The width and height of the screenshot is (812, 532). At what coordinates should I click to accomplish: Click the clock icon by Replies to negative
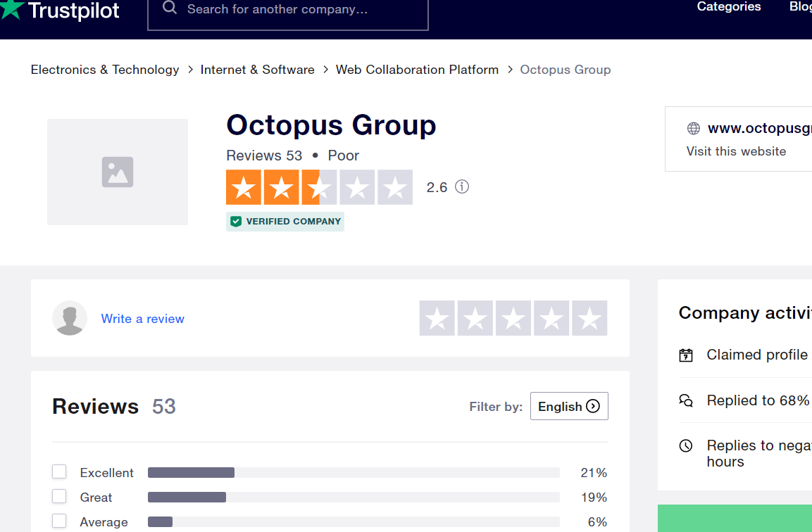(x=686, y=445)
